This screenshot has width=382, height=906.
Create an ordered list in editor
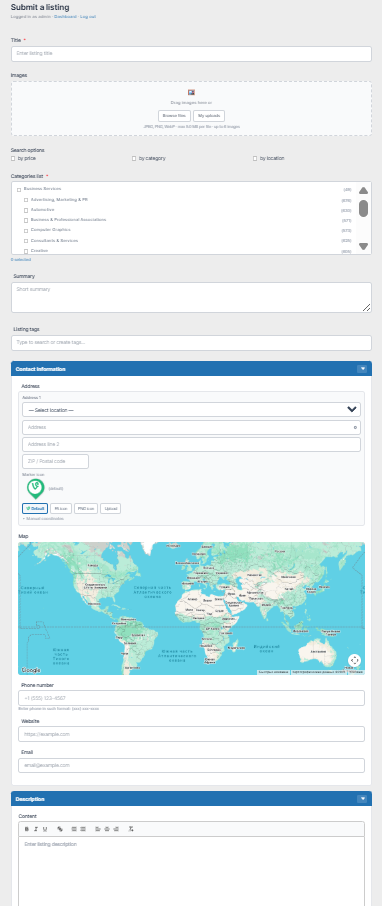tap(74, 829)
